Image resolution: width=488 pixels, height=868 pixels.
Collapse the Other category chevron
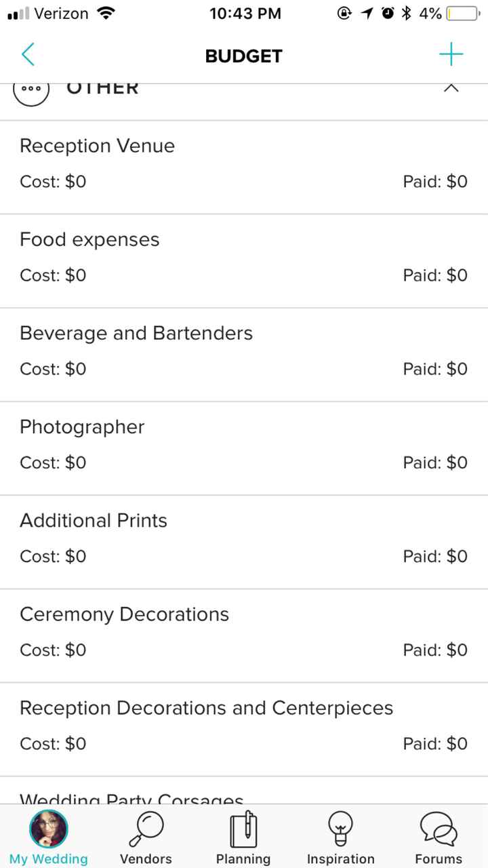451,89
